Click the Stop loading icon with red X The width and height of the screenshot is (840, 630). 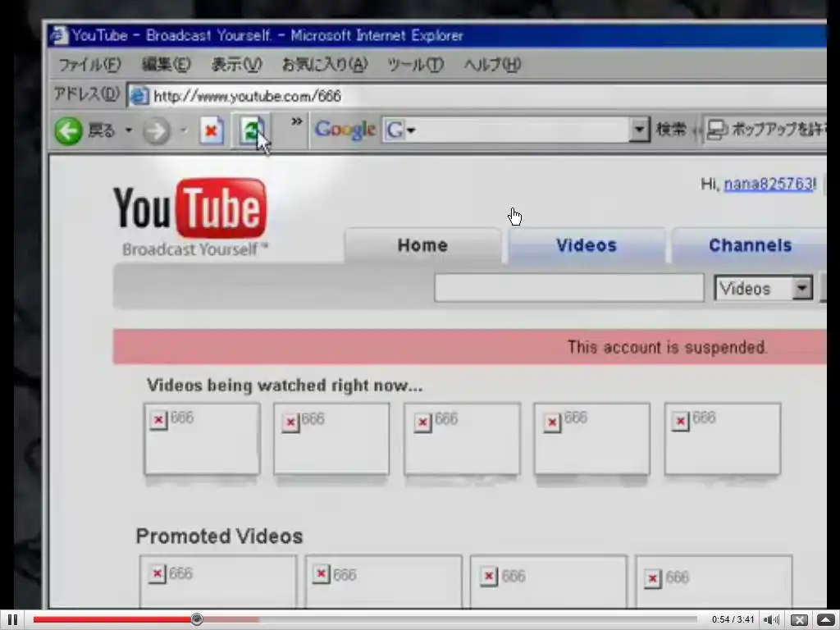point(212,130)
